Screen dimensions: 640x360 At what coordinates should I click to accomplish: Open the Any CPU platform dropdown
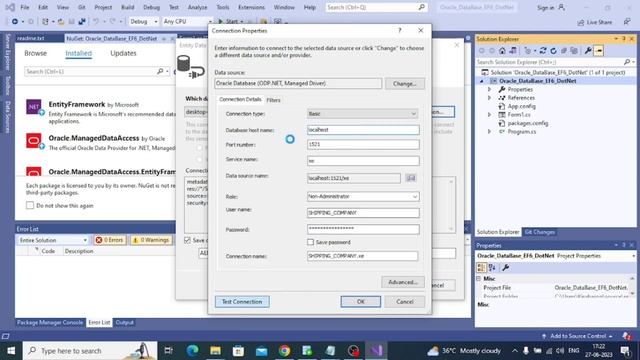[x=187, y=21]
